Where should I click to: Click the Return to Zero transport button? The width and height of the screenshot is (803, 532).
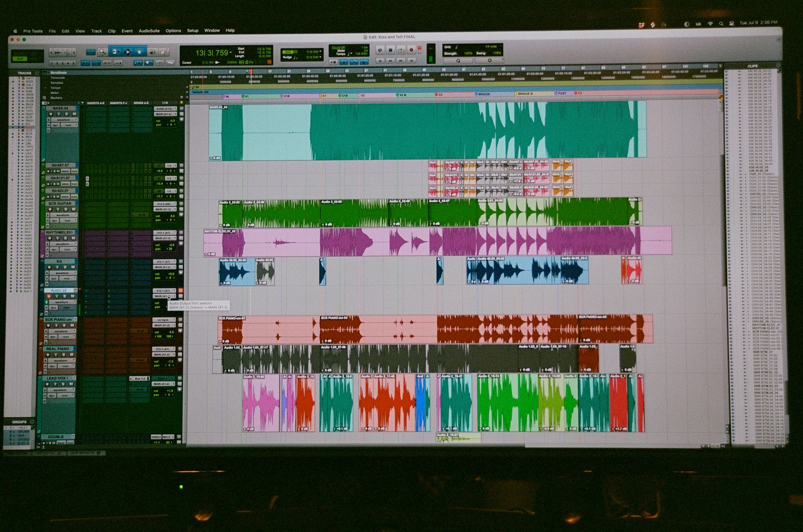[x=380, y=61]
